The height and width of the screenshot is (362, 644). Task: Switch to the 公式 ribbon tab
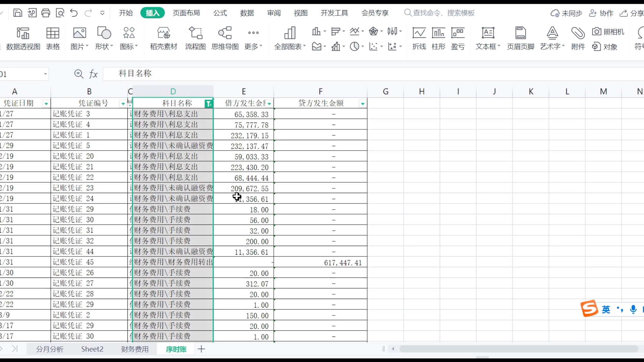pos(220,13)
